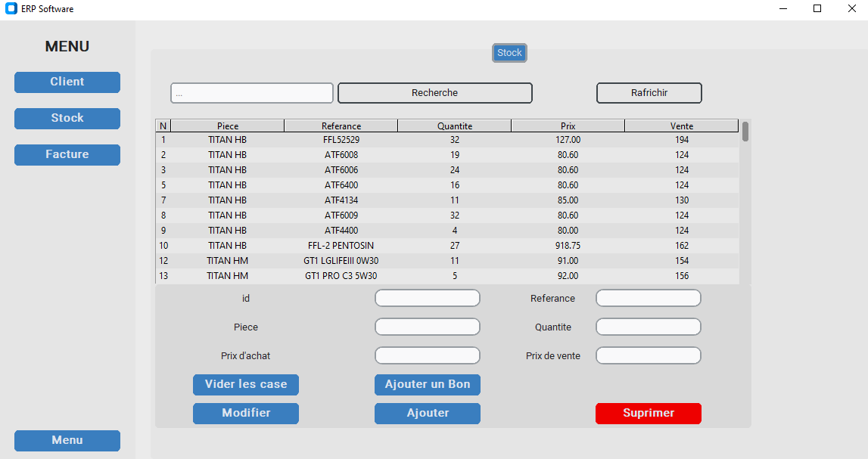Click the id input field
This screenshot has width=868, height=459.
click(x=427, y=297)
